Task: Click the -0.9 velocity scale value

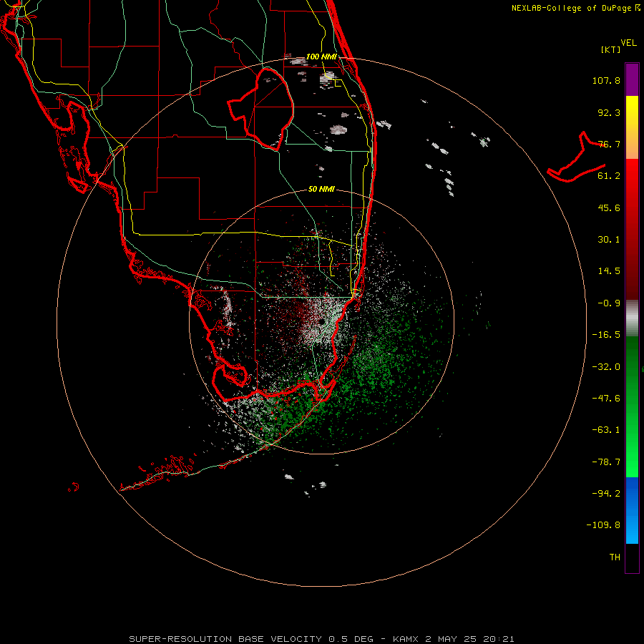Action: [609, 303]
